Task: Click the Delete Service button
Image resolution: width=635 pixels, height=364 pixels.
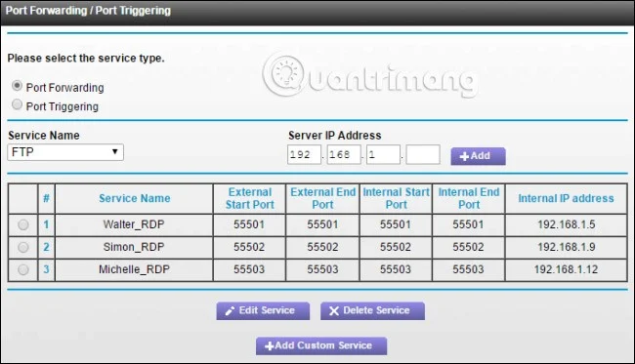Action: tap(372, 310)
